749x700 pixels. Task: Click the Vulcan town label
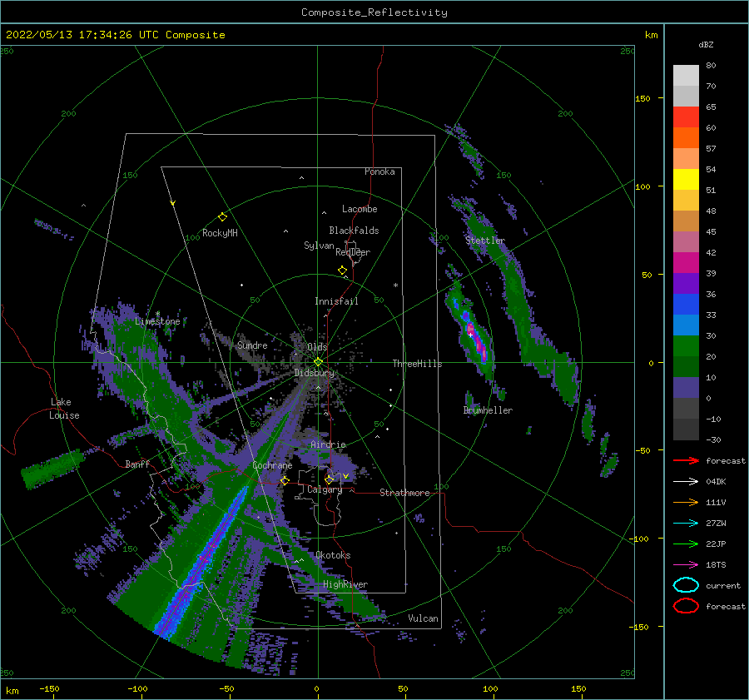pyautogui.click(x=423, y=618)
